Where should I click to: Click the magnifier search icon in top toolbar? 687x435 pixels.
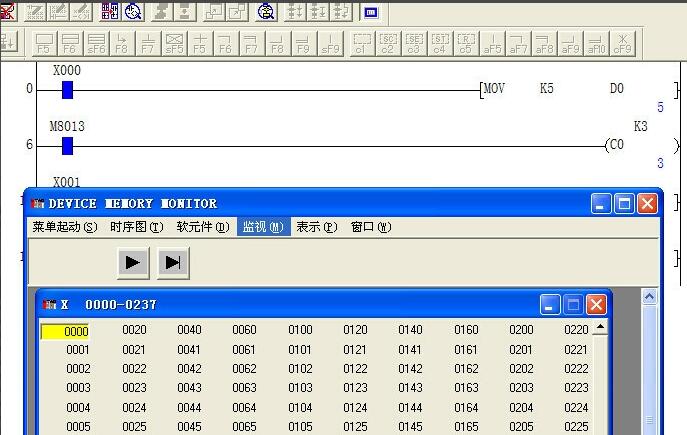(266, 12)
